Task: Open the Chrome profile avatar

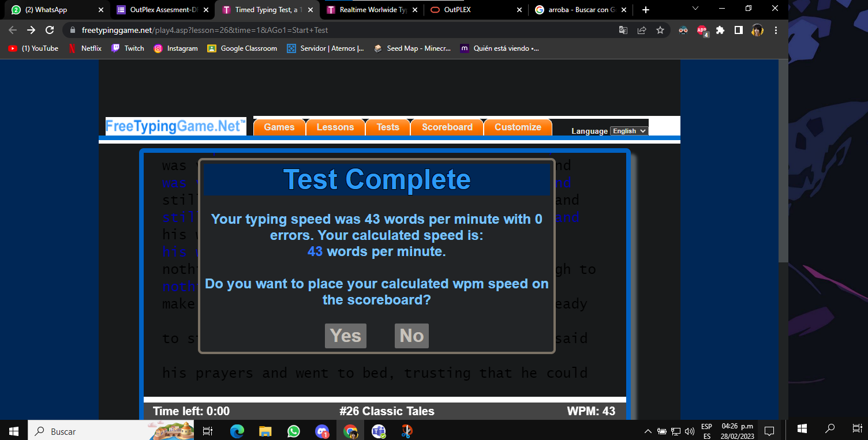Action: (757, 30)
